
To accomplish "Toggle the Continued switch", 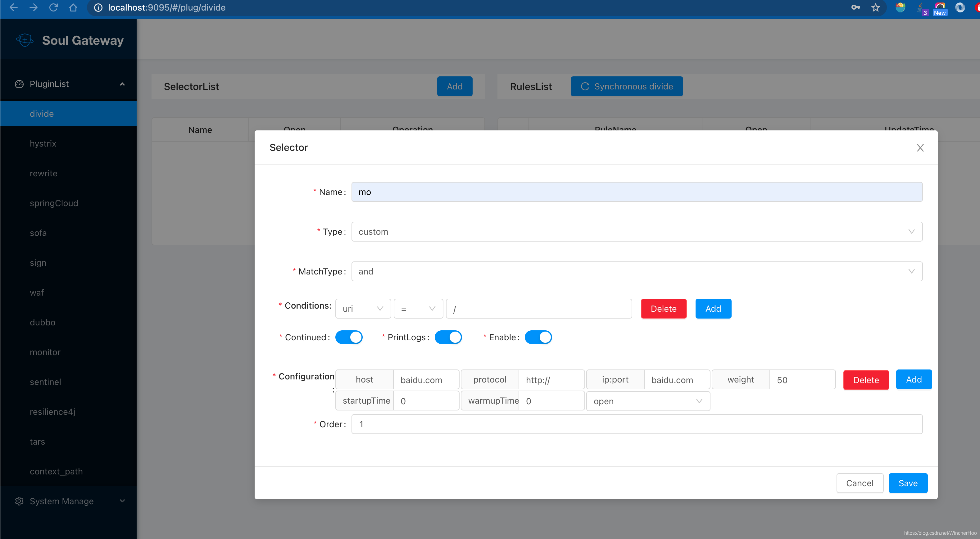I will [348, 337].
